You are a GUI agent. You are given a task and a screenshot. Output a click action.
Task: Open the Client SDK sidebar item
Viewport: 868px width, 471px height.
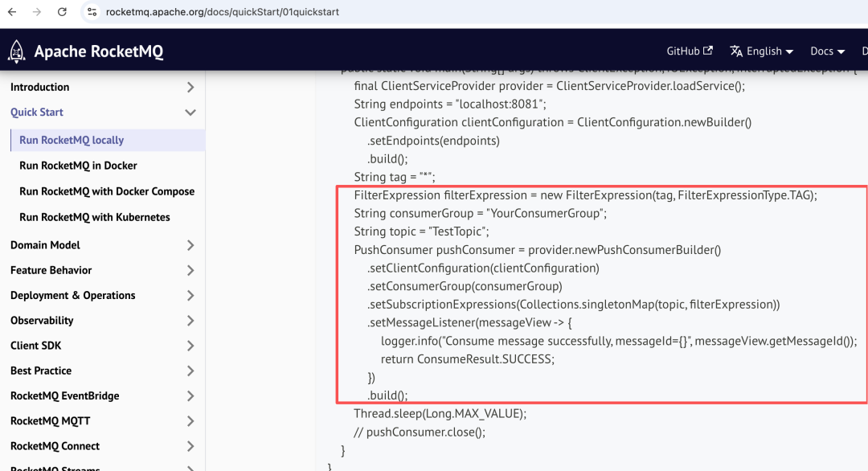36,346
